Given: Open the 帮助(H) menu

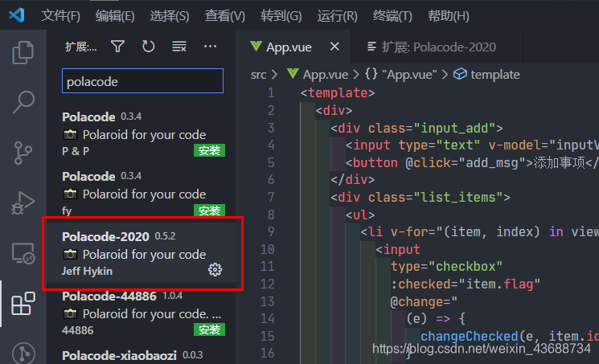Looking at the screenshot, I should pyautogui.click(x=449, y=15).
